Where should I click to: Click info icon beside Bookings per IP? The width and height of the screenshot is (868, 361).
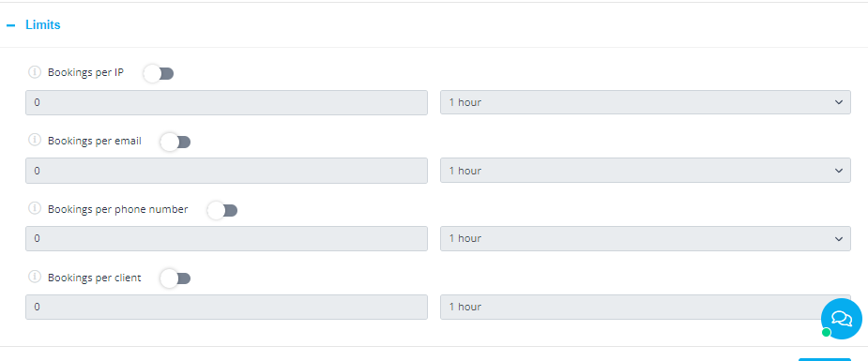[x=35, y=72]
